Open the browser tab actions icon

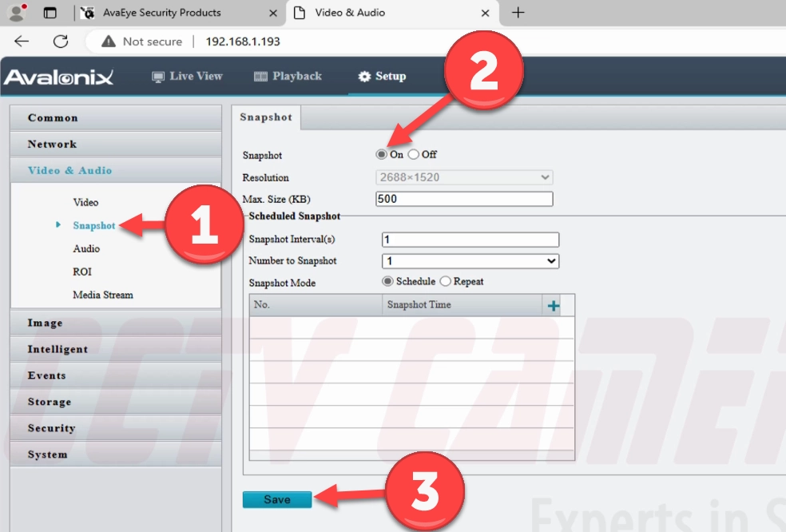50,13
